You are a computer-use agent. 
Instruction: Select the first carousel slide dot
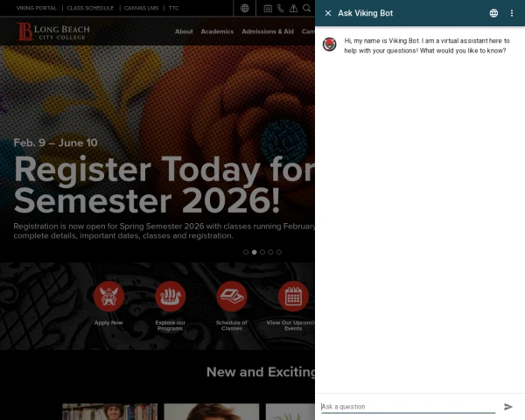tap(246, 252)
